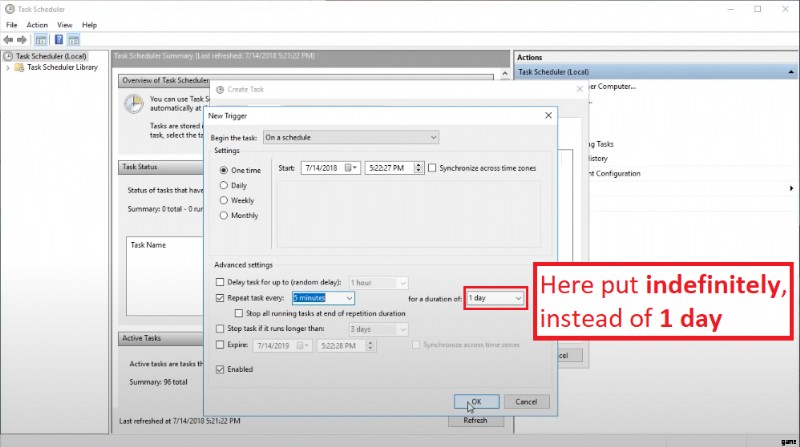This screenshot has height=447, width=800.
Task: Toggle the Show/Hide Action Pane toolbar icon
Action: coord(74,39)
